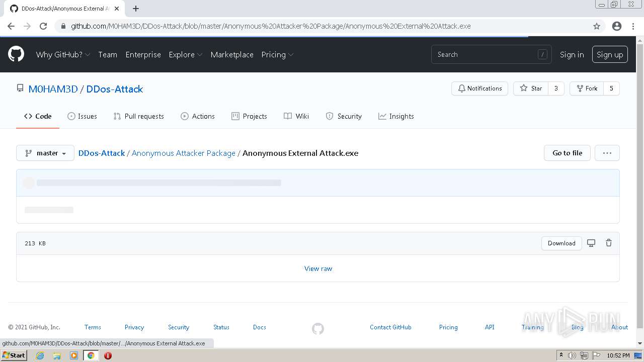Open the footer Terms link

click(x=93, y=327)
